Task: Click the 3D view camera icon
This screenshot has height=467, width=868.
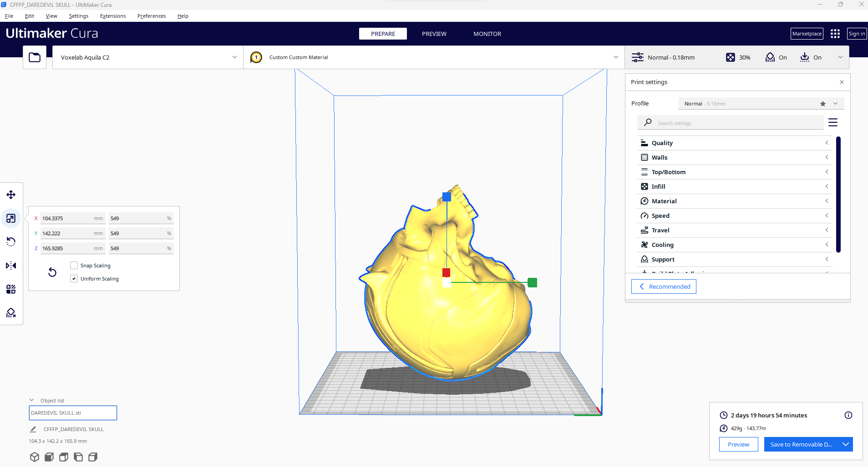Action: [34, 457]
